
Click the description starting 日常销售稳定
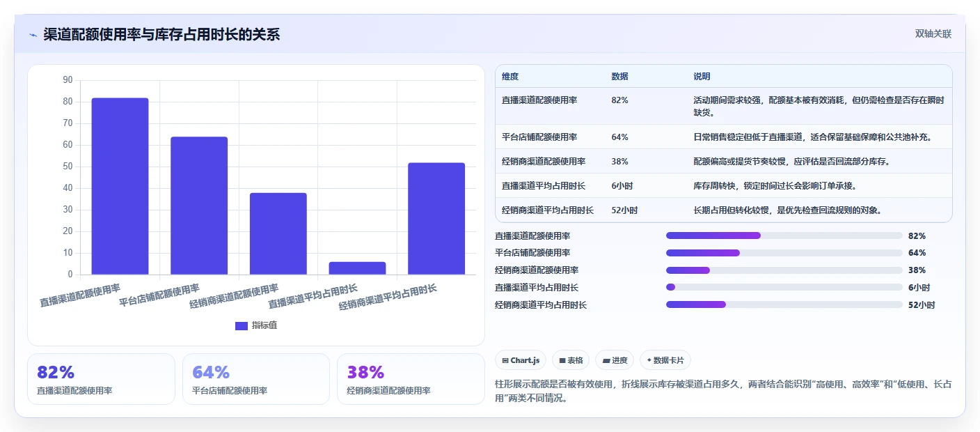[812, 137]
